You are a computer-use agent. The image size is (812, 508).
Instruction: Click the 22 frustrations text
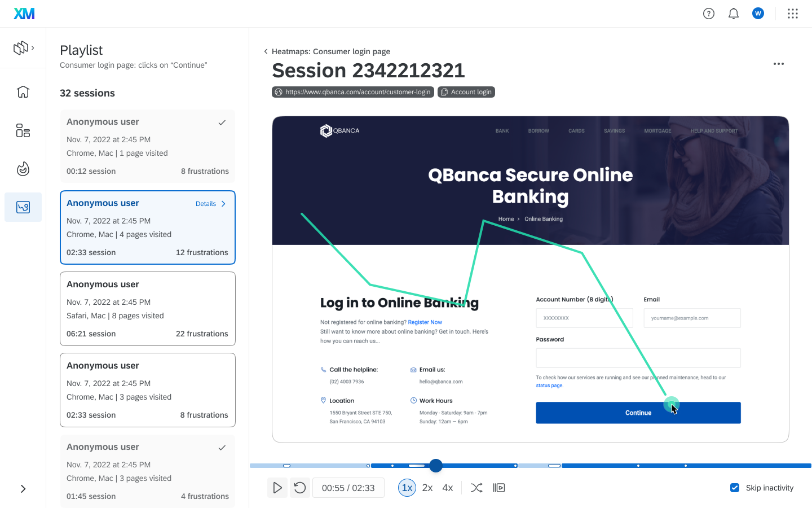202,334
